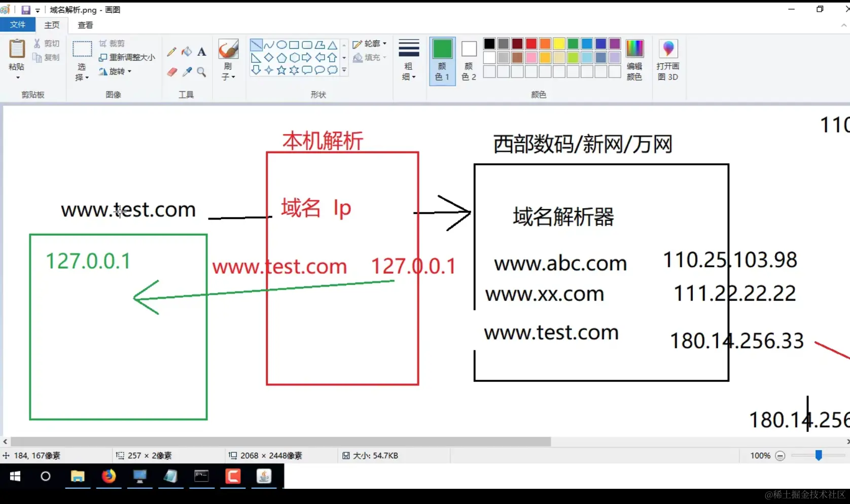Open the shapes gallery expander arrow

tap(344, 71)
